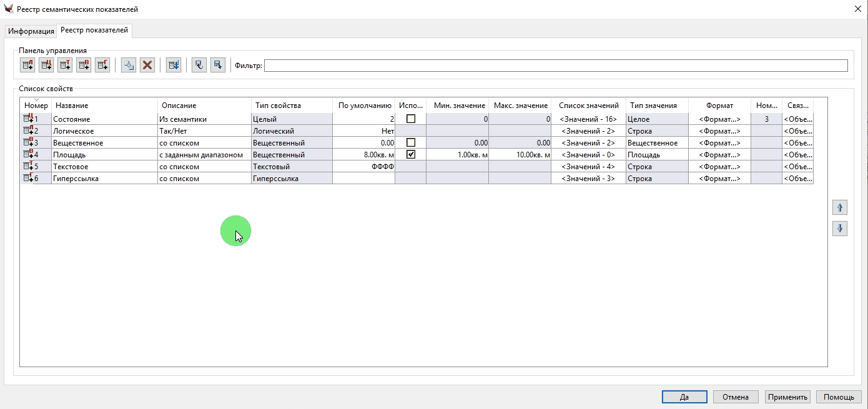The height and width of the screenshot is (409, 868).
Task: Select the Реестр показателей tab
Action: point(94,31)
